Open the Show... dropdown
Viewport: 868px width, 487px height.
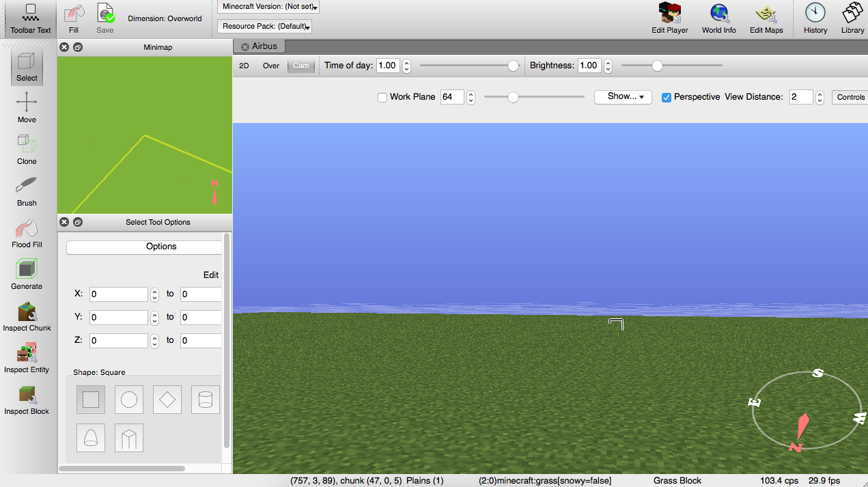pos(623,97)
